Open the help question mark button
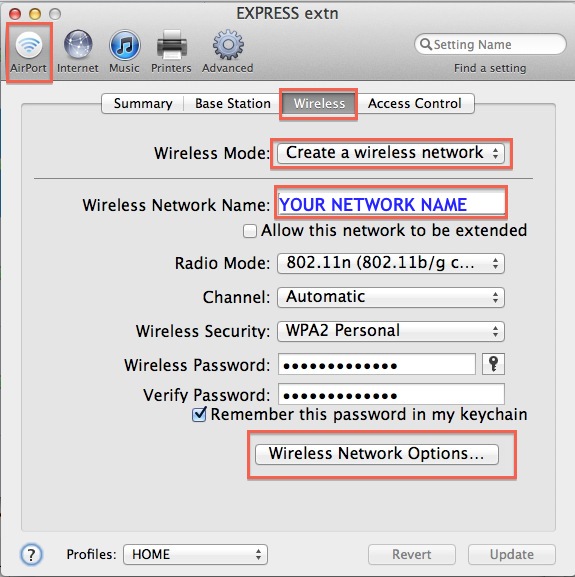The width and height of the screenshot is (575, 577). 31,554
